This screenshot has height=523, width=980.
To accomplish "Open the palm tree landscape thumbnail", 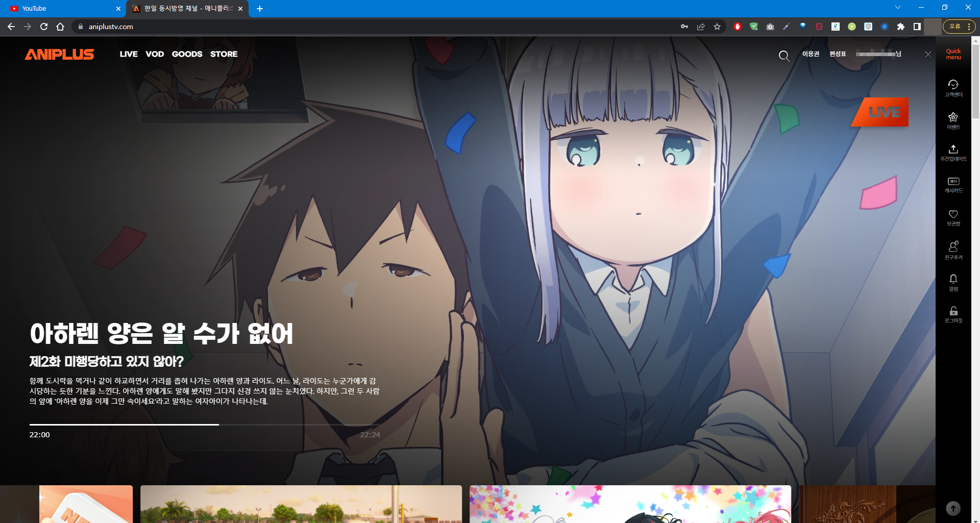I will point(301,504).
